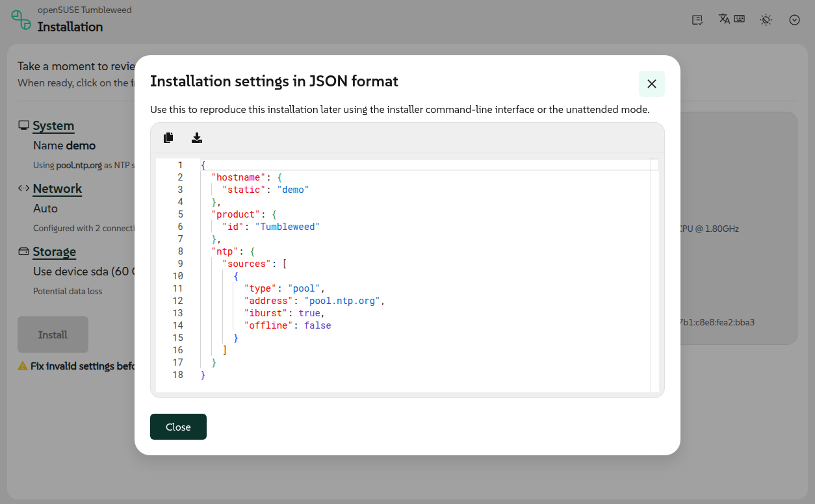Click the System monitor icon
The width and height of the screenshot is (815, 504).
point(23,125)
